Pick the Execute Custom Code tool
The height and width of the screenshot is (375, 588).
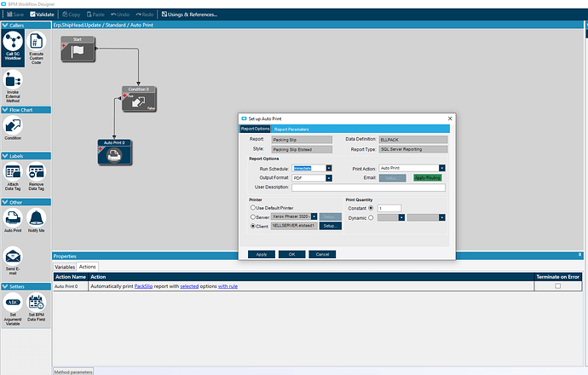tap(37, 48)
